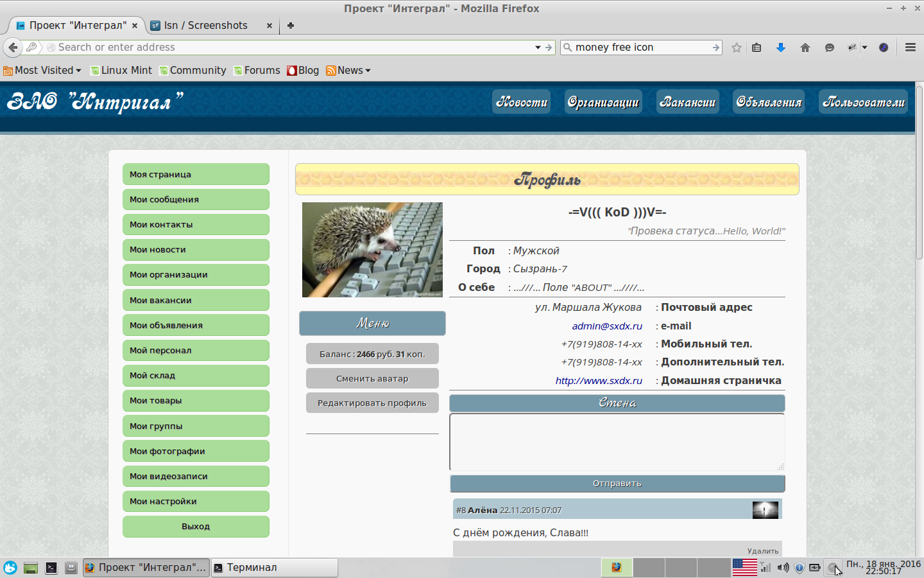Open the Firefox hamburger menu
This screenshot has width=924, height=578.
click(x=910, y=47)
